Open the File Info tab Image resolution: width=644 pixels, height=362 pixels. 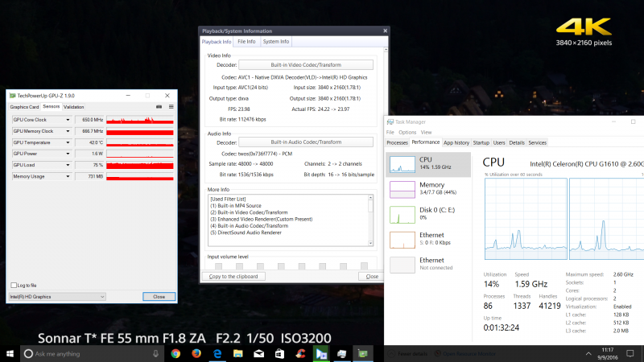(246, 42)
